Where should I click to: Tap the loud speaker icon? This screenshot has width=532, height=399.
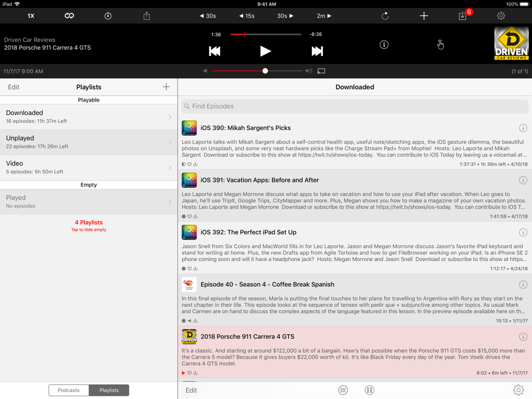click(309, 71)
